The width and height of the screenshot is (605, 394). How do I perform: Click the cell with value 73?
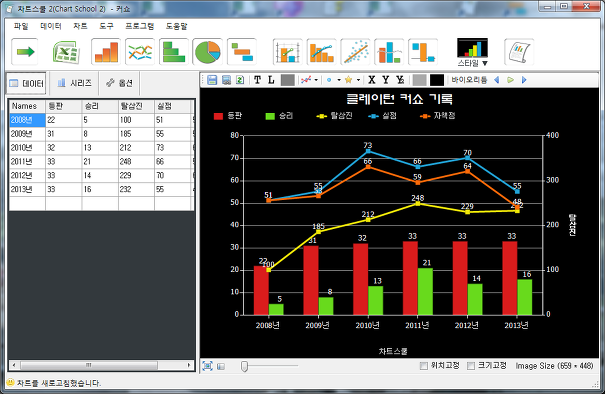point(172,148)
